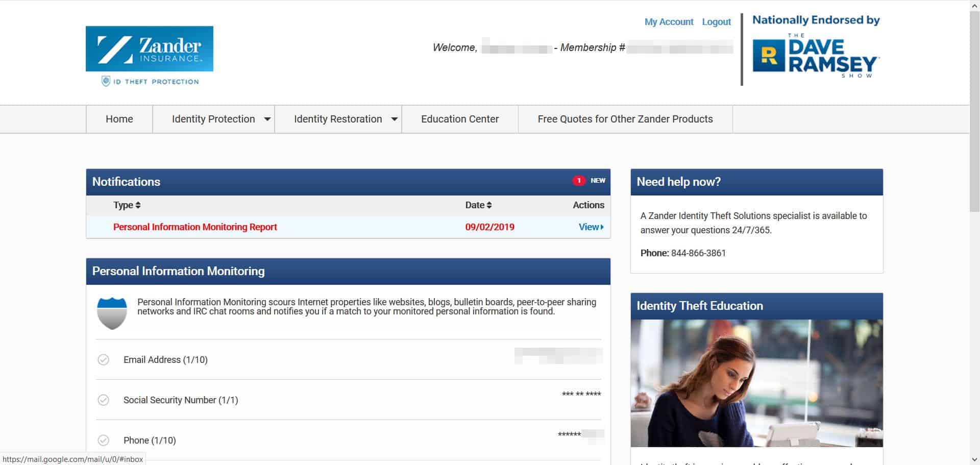
Task: Expand the Identity Protection dropdown menu
Action: 267,119
